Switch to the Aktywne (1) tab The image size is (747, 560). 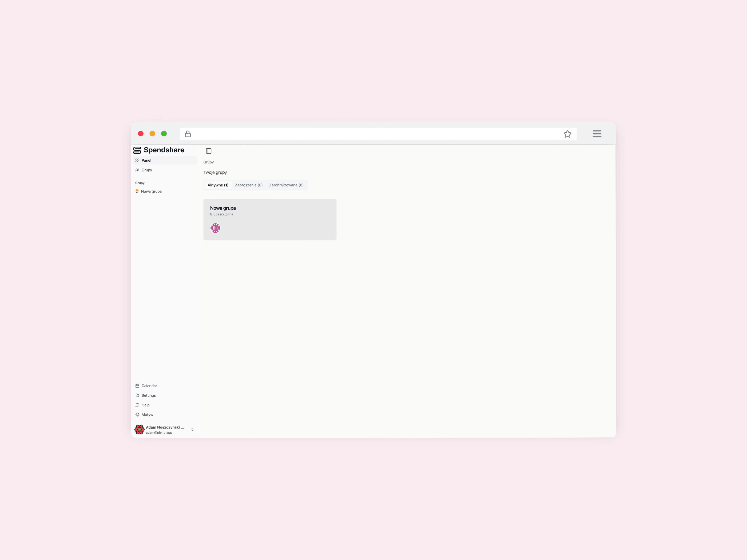(x=218, y=185)
